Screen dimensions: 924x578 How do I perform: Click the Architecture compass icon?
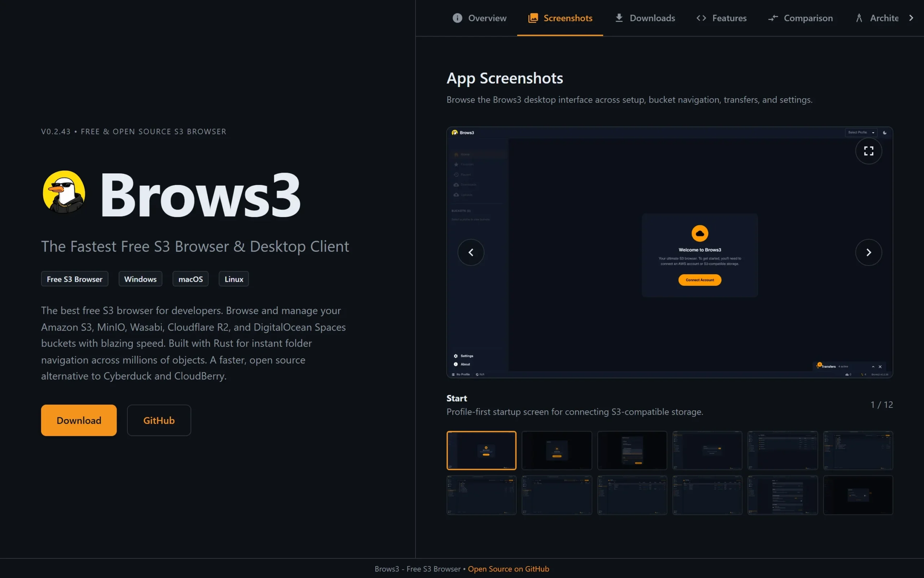[x=859, y=18]
